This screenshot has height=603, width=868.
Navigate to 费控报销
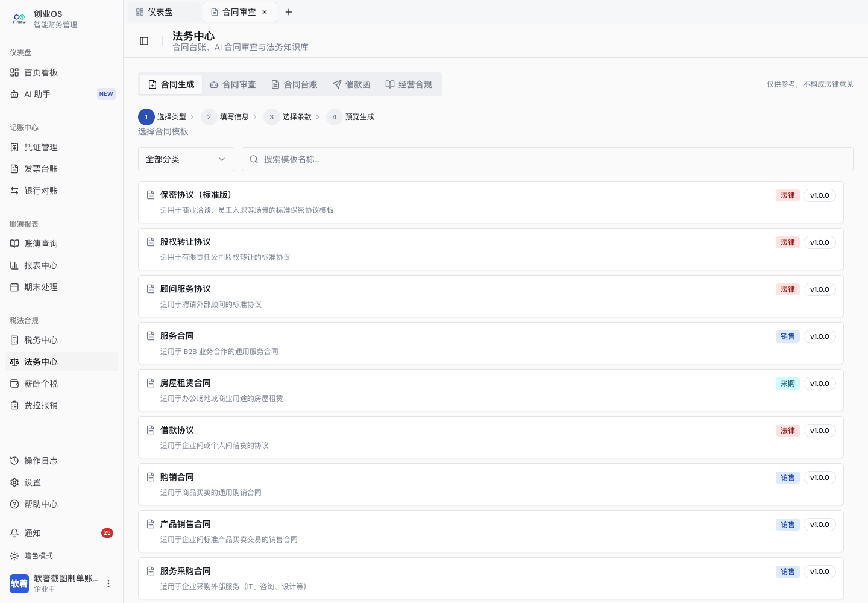pyautogui.click(x=61, y=405)
